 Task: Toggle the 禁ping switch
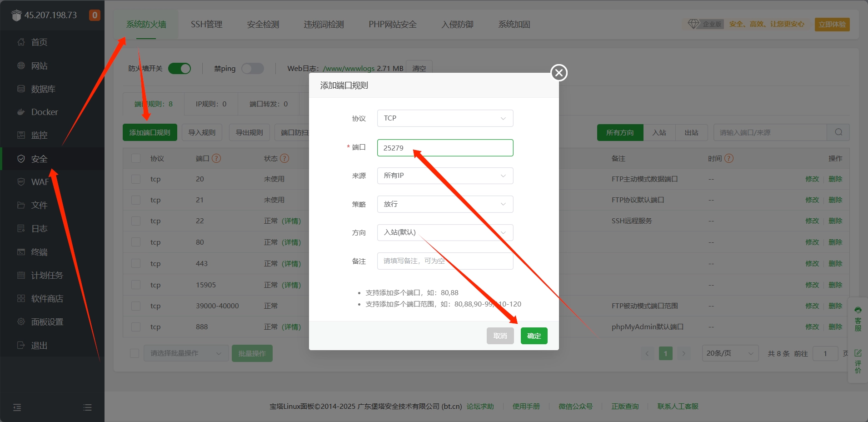(x=253, y=68)
